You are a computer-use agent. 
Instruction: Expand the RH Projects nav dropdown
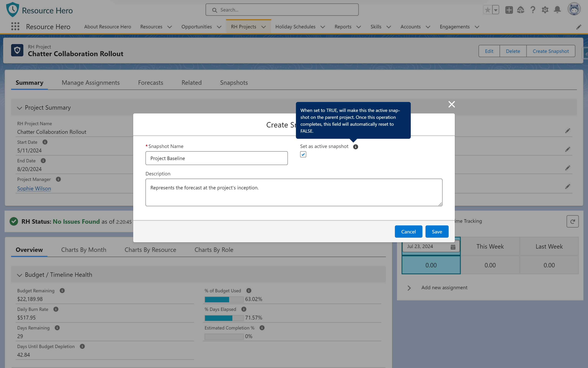coord(263,27)
